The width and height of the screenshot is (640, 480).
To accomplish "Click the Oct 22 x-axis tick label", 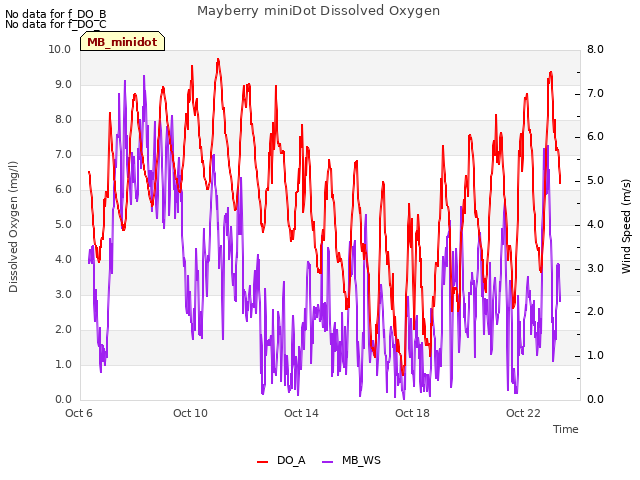I will [523, 413].
